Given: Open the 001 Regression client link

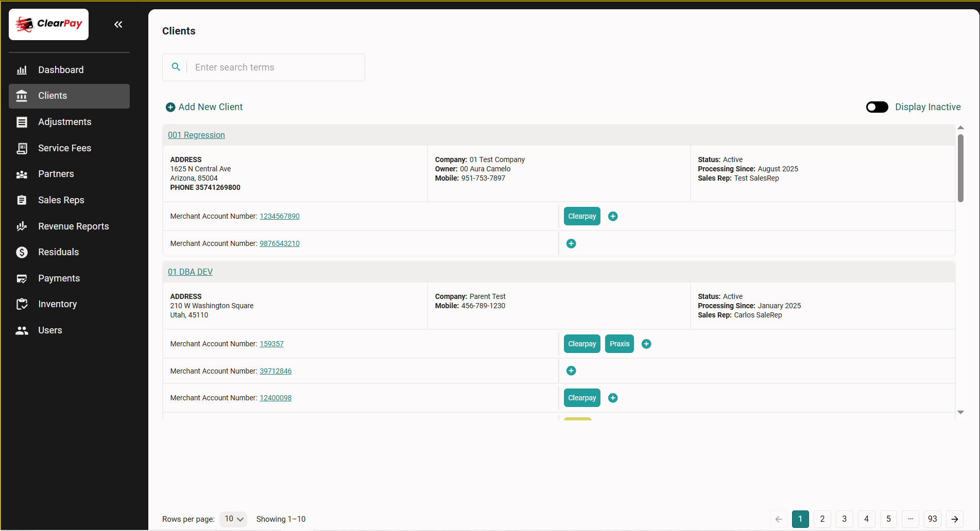Looking at the screenshot, I should [196, 135].
